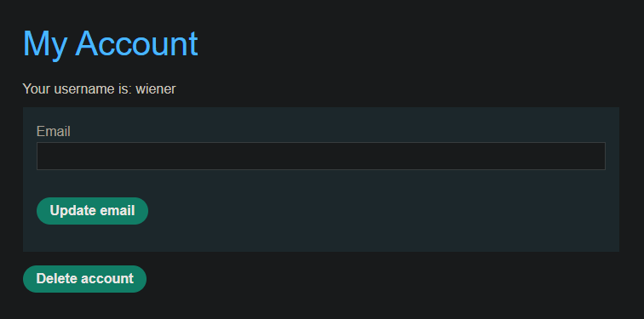Click the 'email' word on the Update button
This screenshot has height=319, width=644.
117,211
